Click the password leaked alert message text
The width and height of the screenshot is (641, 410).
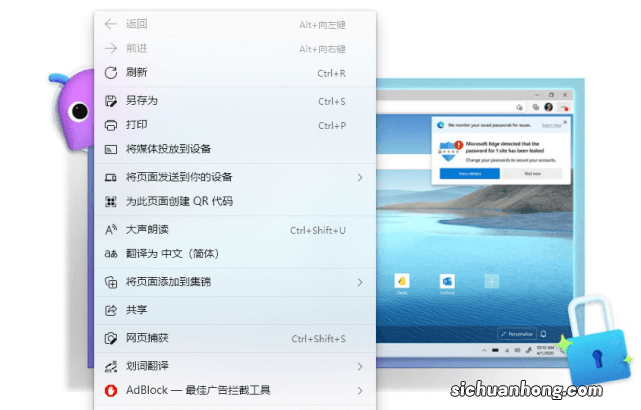pos(505,147)
